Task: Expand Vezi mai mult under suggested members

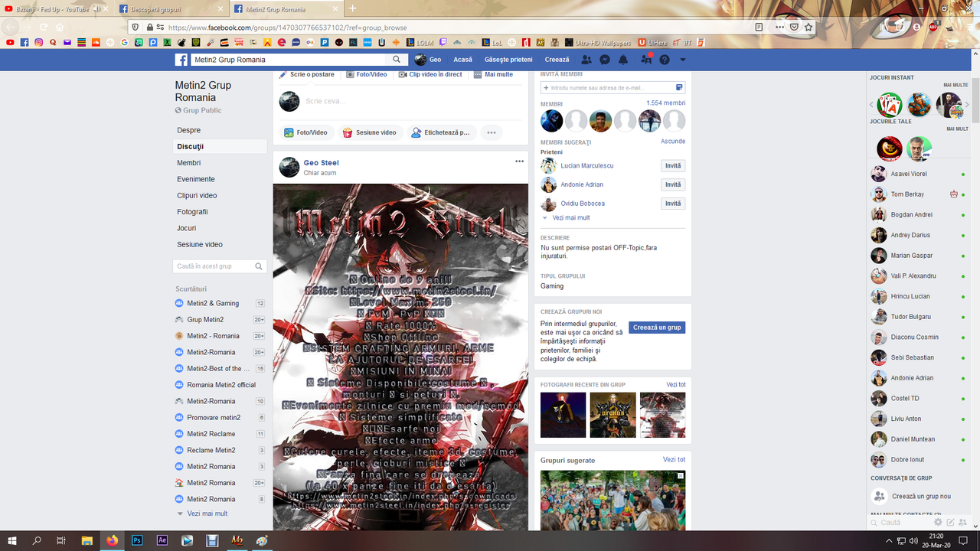Action: click(x=570, y=218)
